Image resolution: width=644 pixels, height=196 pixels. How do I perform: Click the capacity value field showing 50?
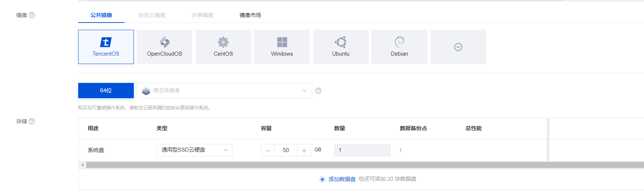pyautogui.click(x=286, y=150)
